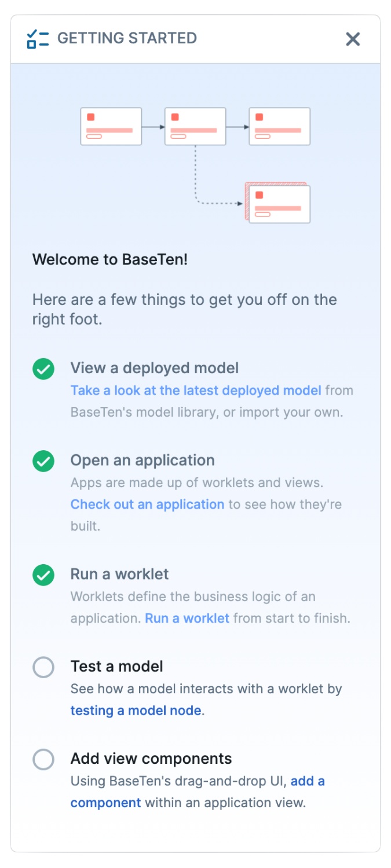Select the 'Test a model' step heading
The image size is (391, 868).
pos(117,667)
